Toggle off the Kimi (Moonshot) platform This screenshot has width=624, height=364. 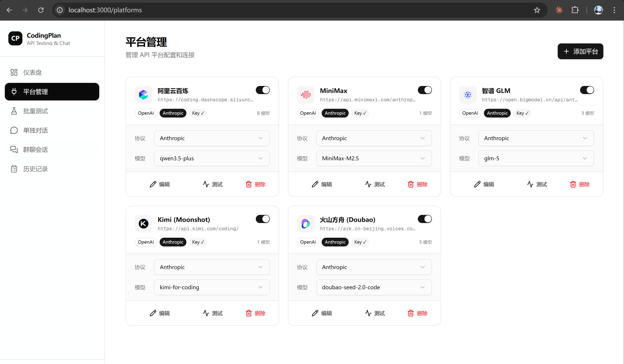pos(262,219)
